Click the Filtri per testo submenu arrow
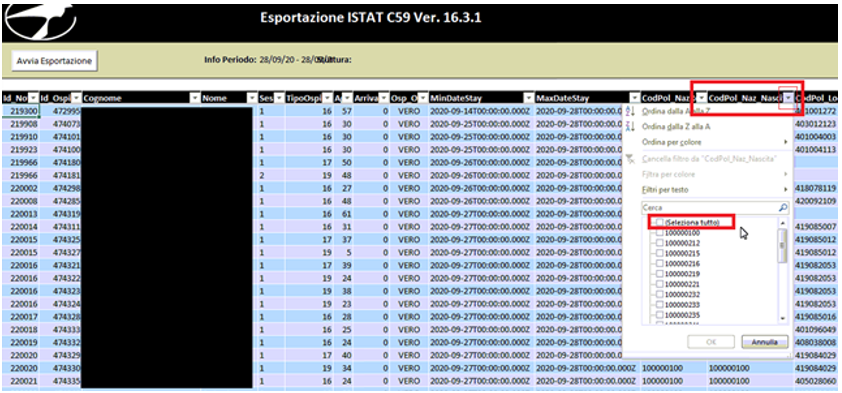This screenshot has width=842, height=393. [786, 190]
